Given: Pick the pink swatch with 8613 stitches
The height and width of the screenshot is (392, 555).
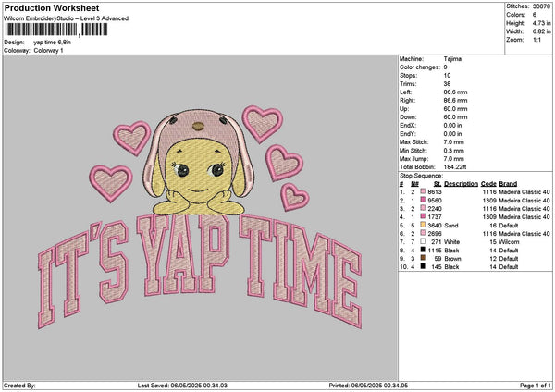Looking at the screenshot, I should (x=423, y=191).
